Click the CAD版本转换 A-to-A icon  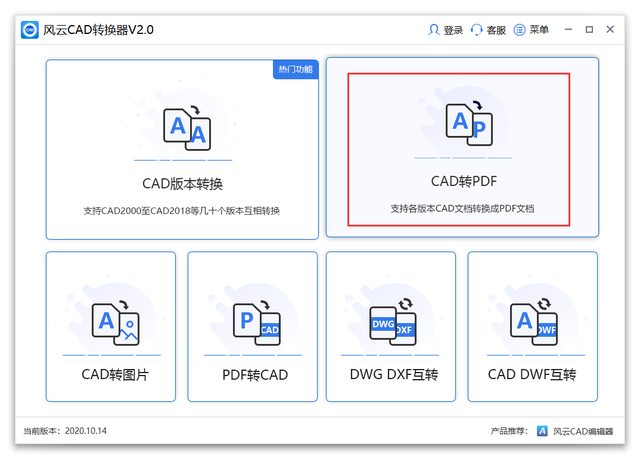(187, 128)
